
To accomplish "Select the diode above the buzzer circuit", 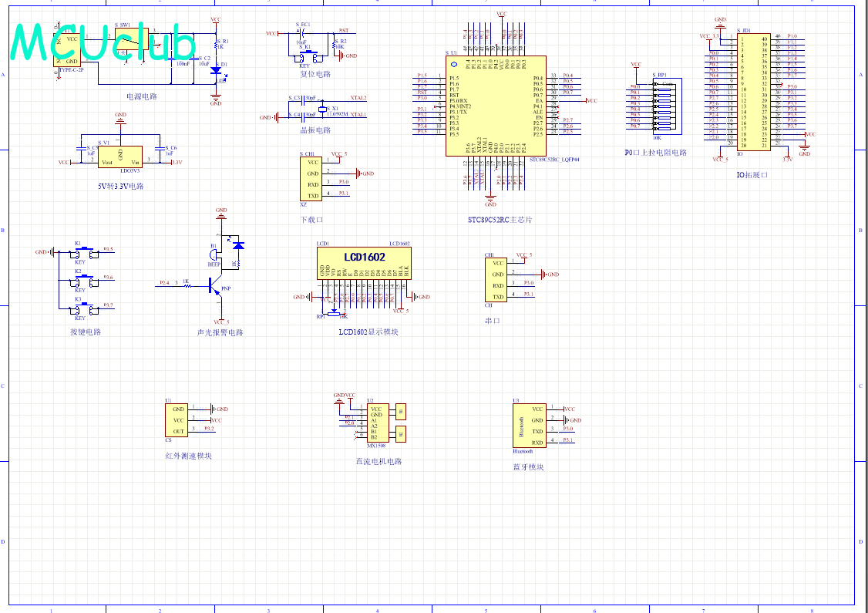I will 239,244.
